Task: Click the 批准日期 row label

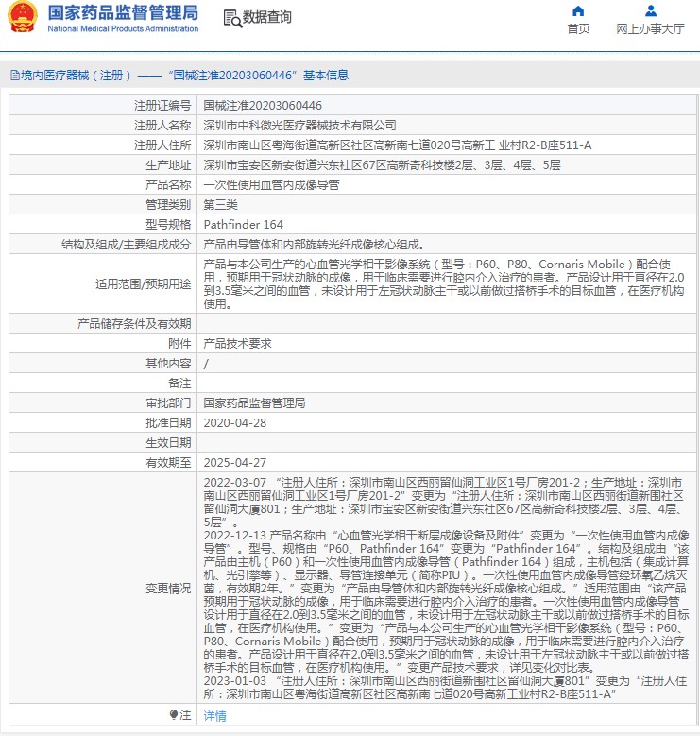Action: coord(168,423)
